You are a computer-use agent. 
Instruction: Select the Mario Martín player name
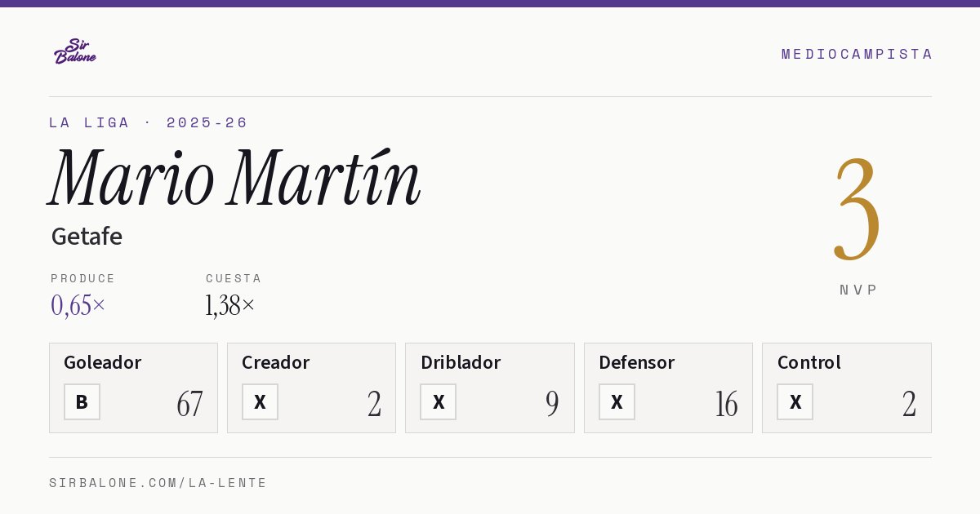[x=235, y=179]
